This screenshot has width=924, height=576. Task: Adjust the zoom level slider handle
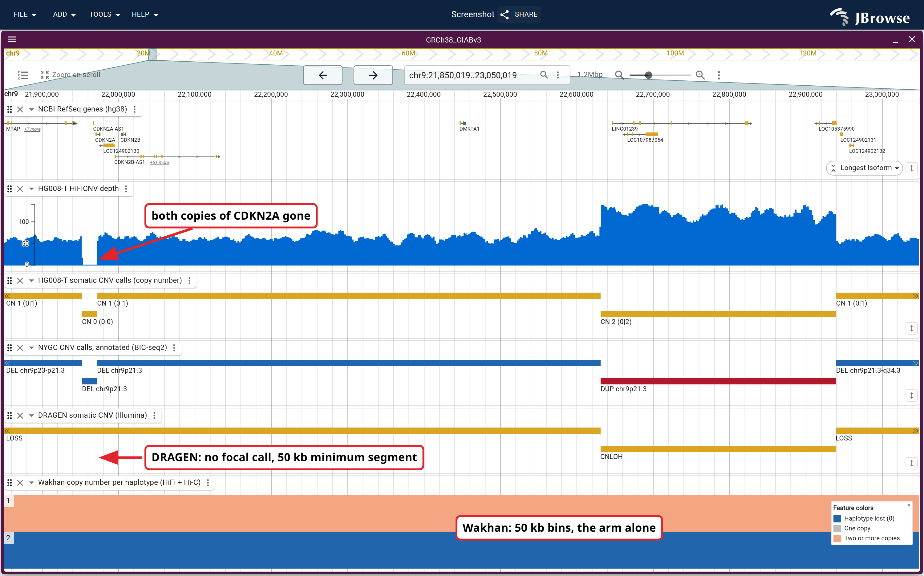648,75
